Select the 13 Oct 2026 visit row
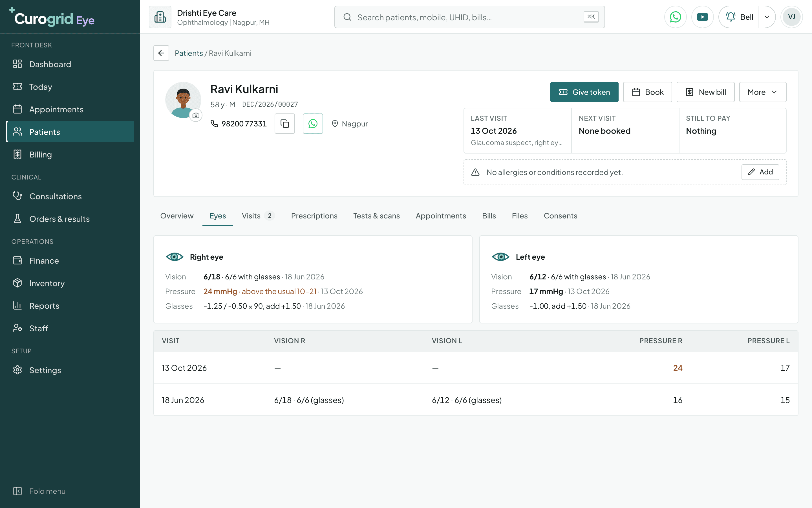Screen dimensions: 812x508 click(475, 368)
